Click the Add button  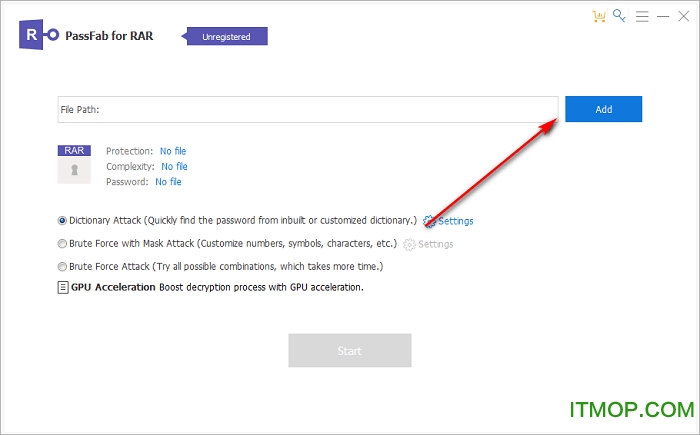pyautogui.click(x=604, y=109)
